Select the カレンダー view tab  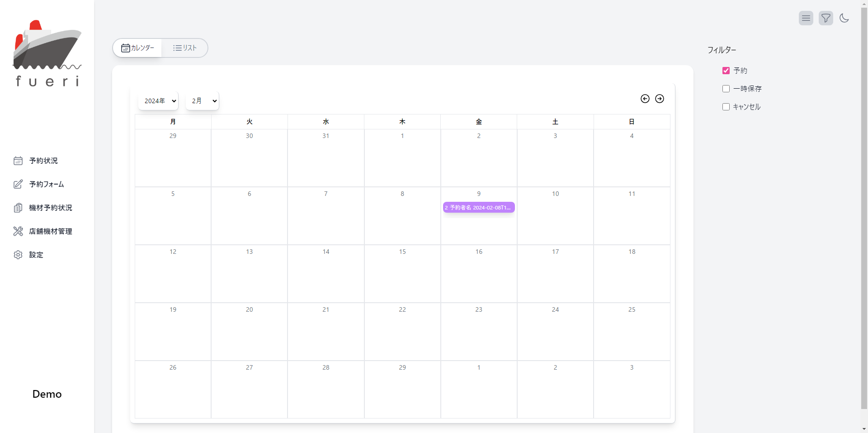coord(137,48)
